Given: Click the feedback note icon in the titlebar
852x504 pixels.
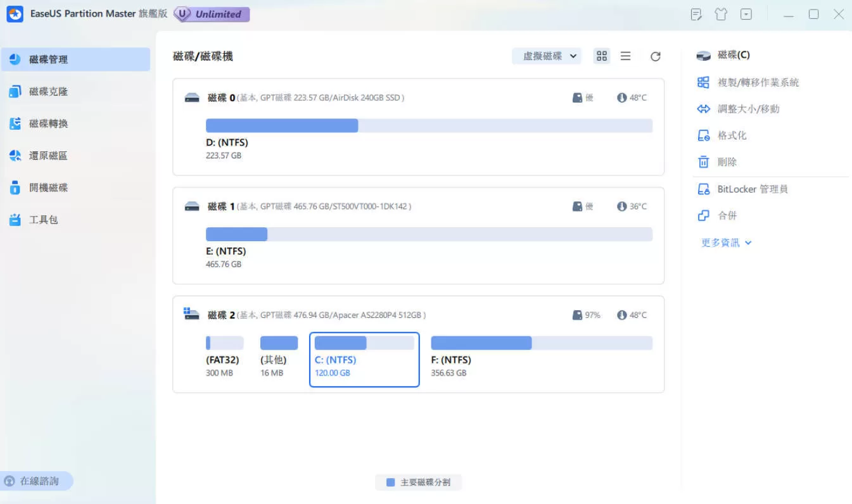Looking at the screenshot, I should click(x=696, y=13).
